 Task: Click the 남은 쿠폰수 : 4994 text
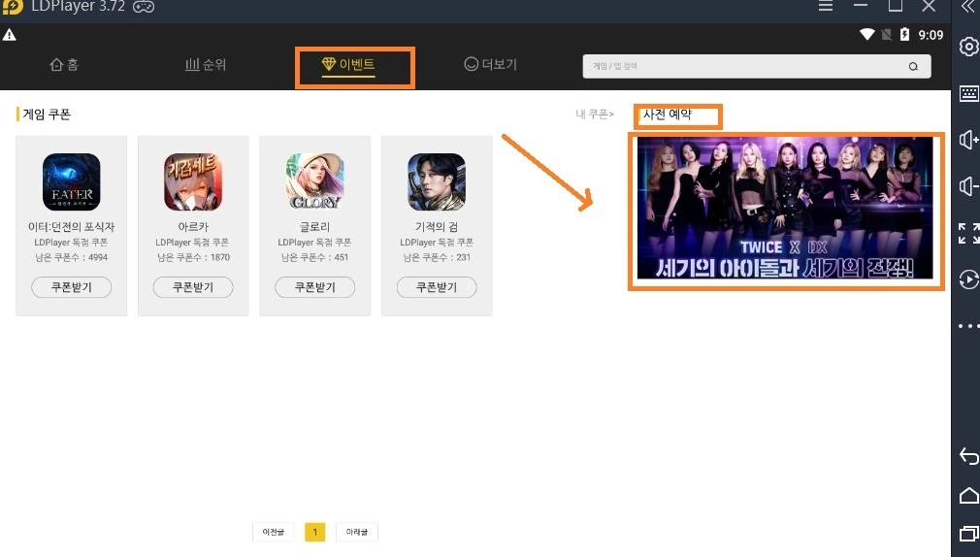point(71,257)
